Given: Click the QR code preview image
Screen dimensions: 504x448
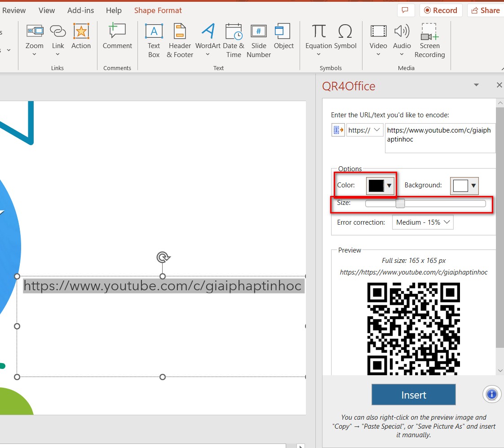Looking at the screenshot, I should [x=413, y=328].
